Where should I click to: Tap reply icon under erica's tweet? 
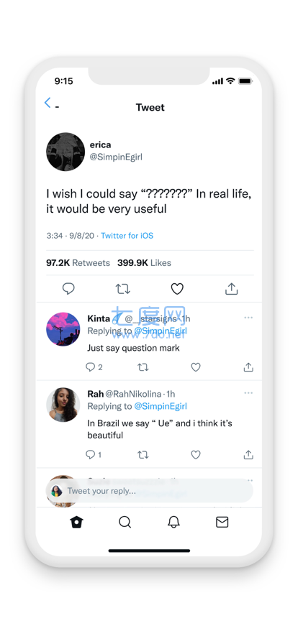(x=68, y=289)
